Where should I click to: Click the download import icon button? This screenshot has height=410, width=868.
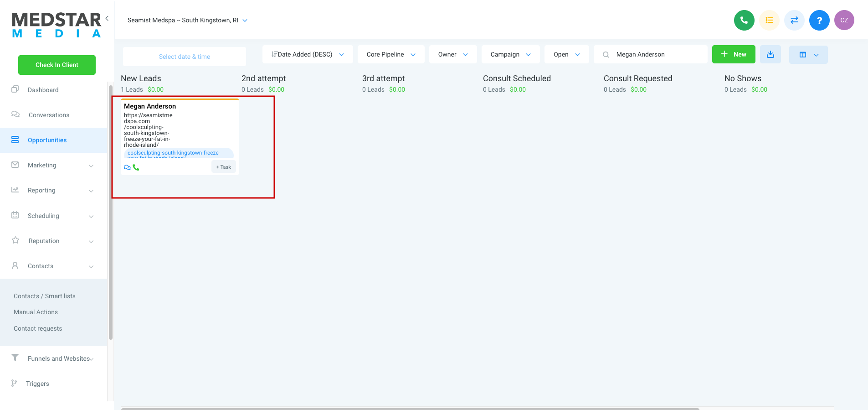point(770,54)
